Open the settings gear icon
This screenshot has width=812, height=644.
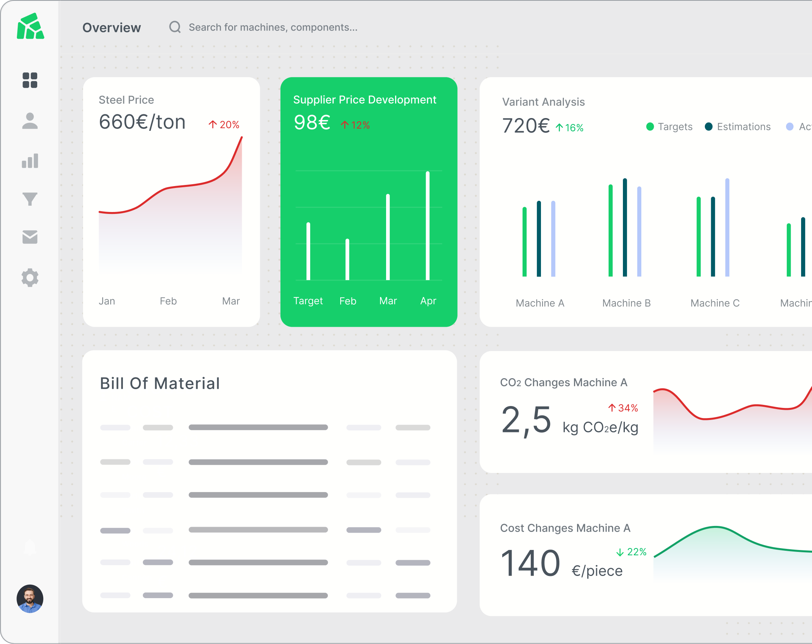click(x=30, y=278)
